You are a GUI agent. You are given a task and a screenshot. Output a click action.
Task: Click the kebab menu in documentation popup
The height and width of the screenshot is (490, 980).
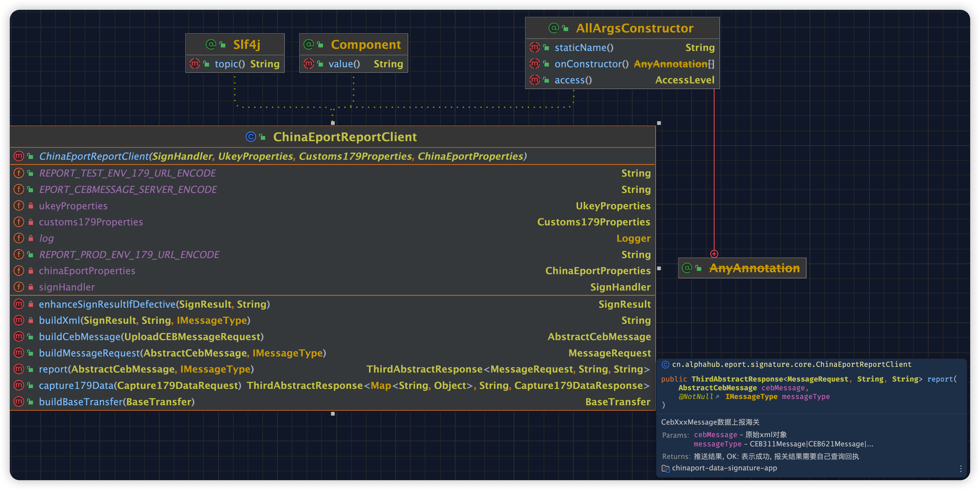pos(961,469)
